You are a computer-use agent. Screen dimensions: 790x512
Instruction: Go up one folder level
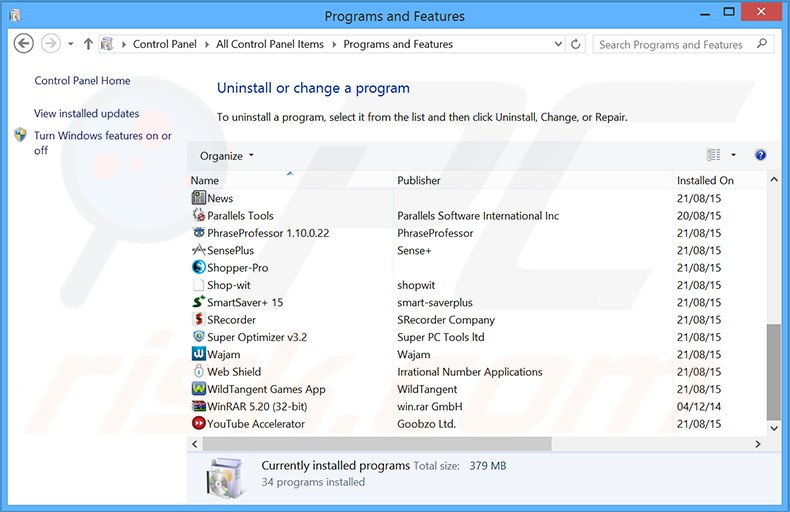pyautogui.click(x=88, y=44)
